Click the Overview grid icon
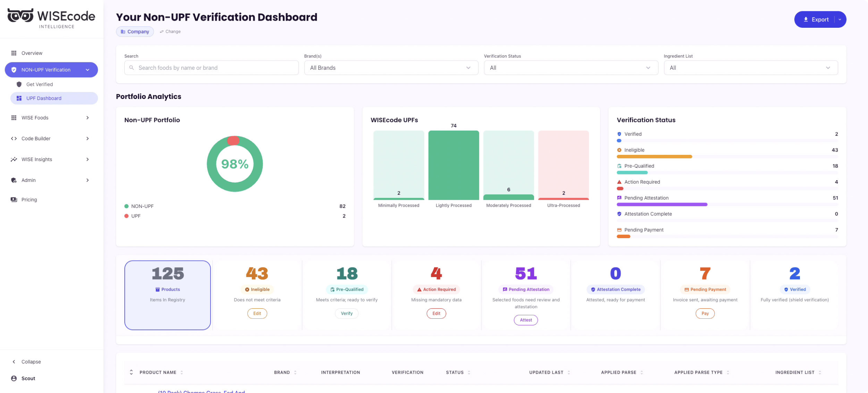Viewport: 868px width, 393px height. click(x=14, y=53)
